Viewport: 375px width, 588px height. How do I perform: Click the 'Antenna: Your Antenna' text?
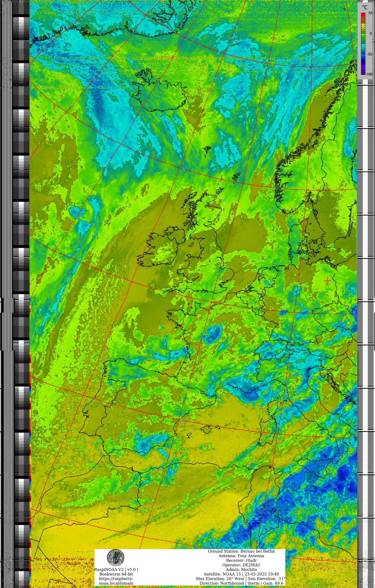[x=241, y=556]
